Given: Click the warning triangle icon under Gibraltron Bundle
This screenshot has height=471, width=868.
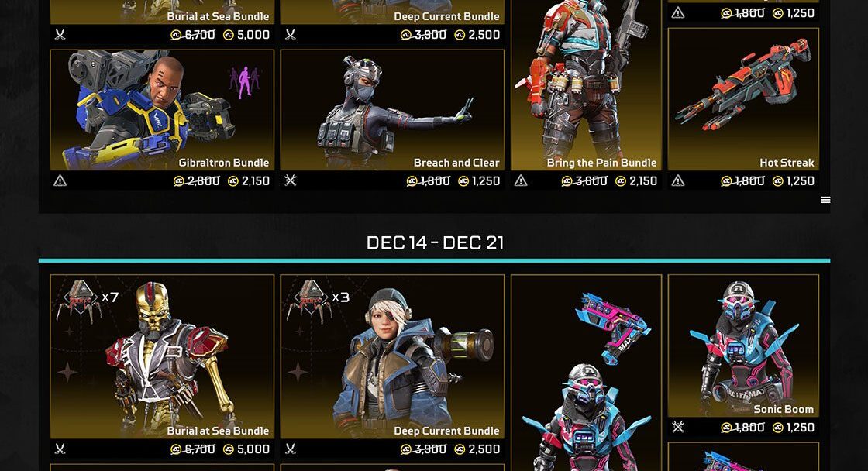Looking at the screenshot, I should click(60, 180).
